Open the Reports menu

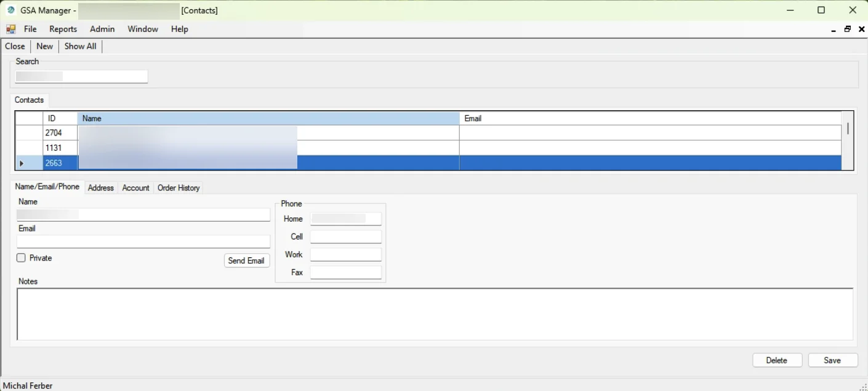point(63,29)
